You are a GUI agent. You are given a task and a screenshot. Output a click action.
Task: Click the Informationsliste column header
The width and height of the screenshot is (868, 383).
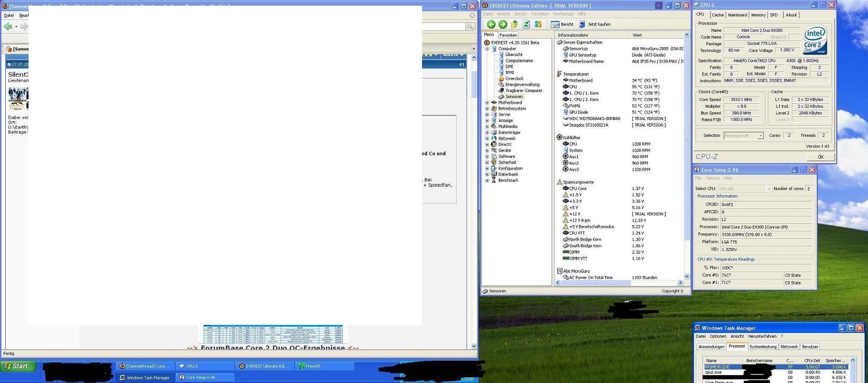point(592,35)
